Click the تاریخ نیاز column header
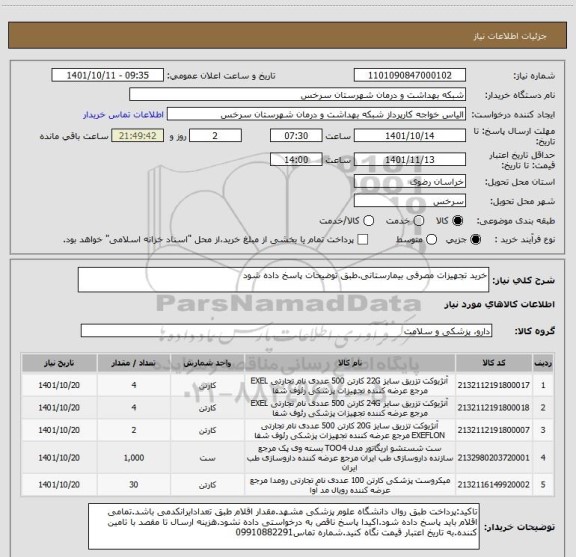The height and width of the screenshot is (557, 576). click(x=59, y=363)
